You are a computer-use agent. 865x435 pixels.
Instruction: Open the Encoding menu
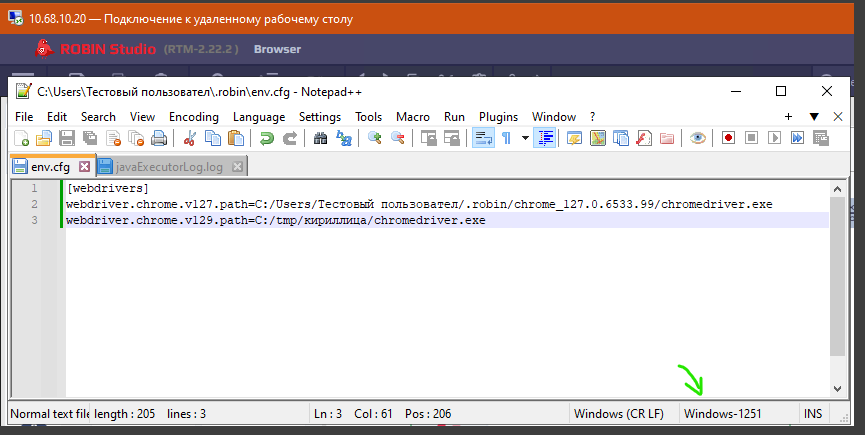(x=193, y=116)
